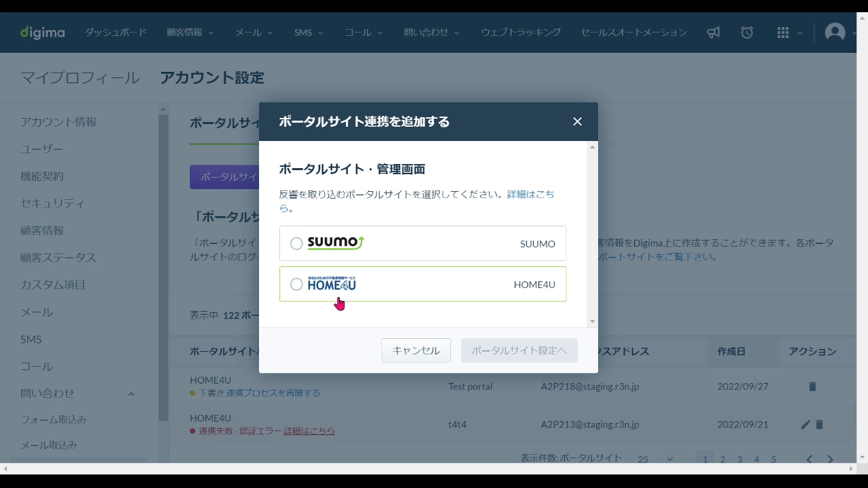Click A2P218@staging.r3n.jp address cell
This screenshot has width=868, height=488.
pos(590,386)
